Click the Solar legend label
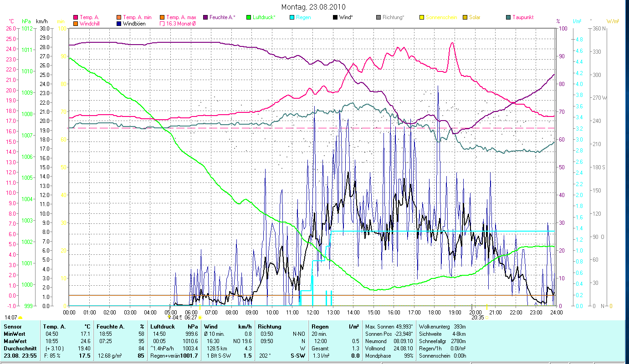 [x=474, y=17]
